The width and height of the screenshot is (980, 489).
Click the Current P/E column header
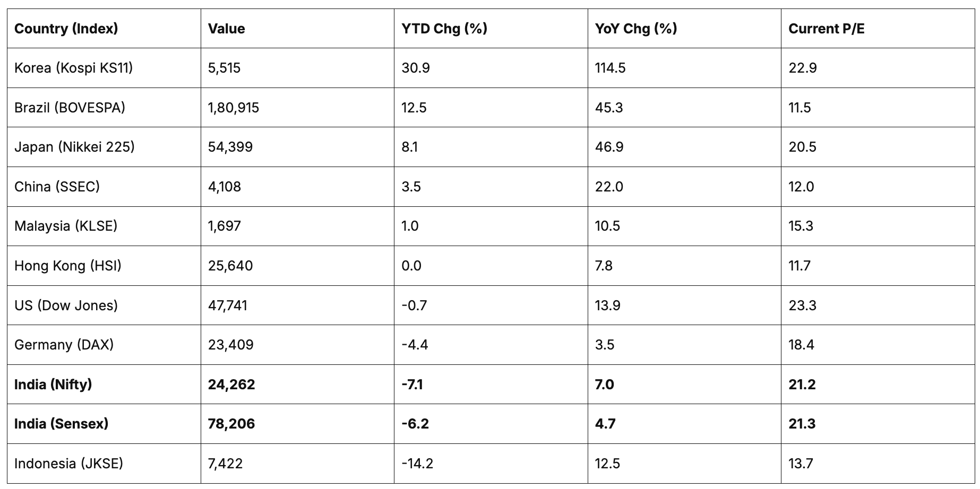[x=826, y=29]
